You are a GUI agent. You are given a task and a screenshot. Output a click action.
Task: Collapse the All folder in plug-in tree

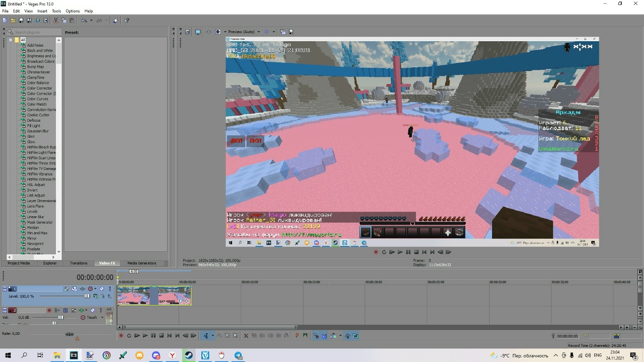coord(10,40)
